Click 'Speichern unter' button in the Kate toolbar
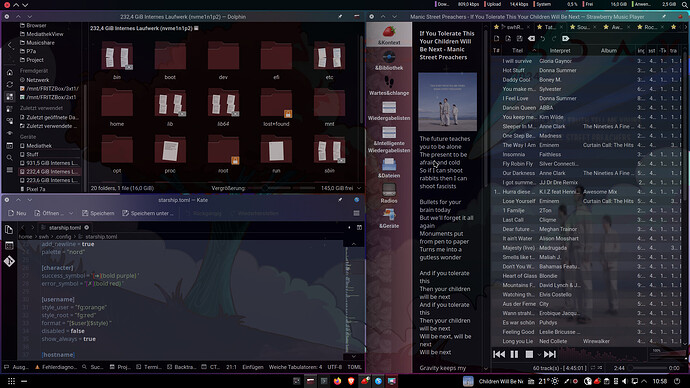This screenshot has width=690, height=388. click(x=147, y=213)
